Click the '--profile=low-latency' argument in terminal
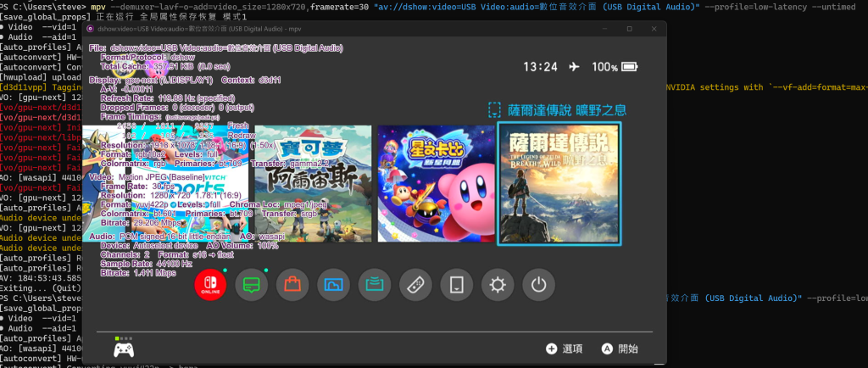The image size is (868, 368). [x=755, y=7]
